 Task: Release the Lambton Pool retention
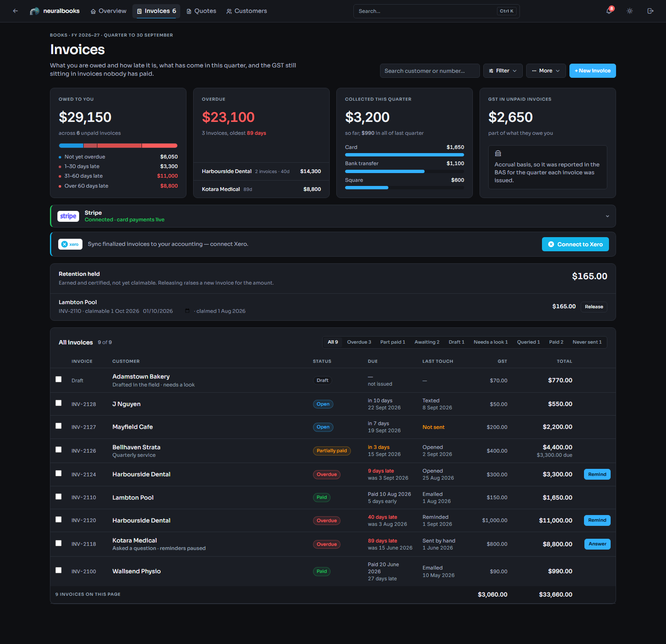click(x=594, y=307)
